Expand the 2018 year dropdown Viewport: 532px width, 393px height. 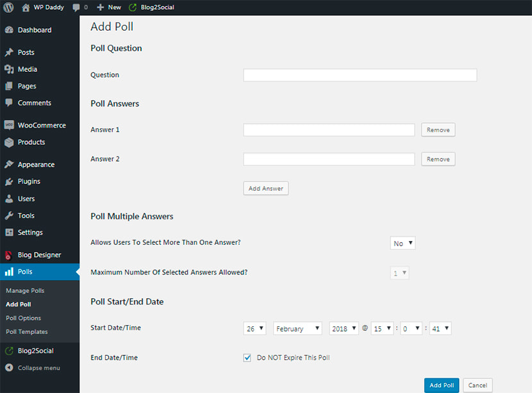click(344, 328)
